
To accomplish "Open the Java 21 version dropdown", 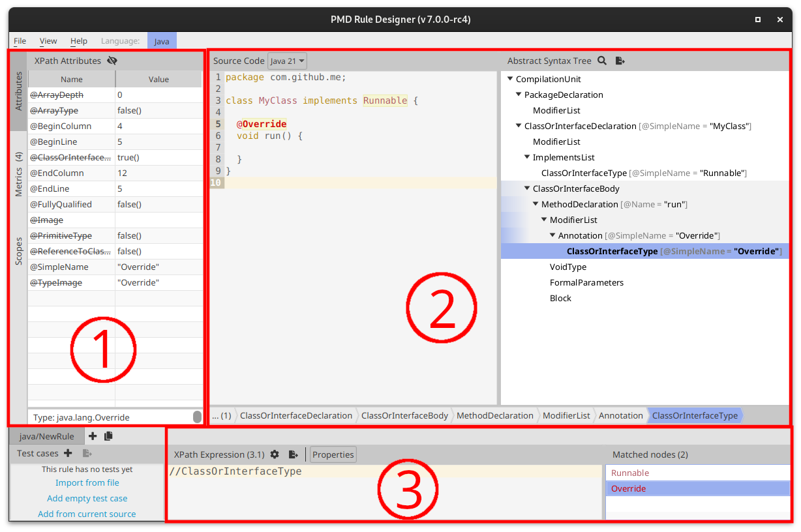I will [287, 61].
